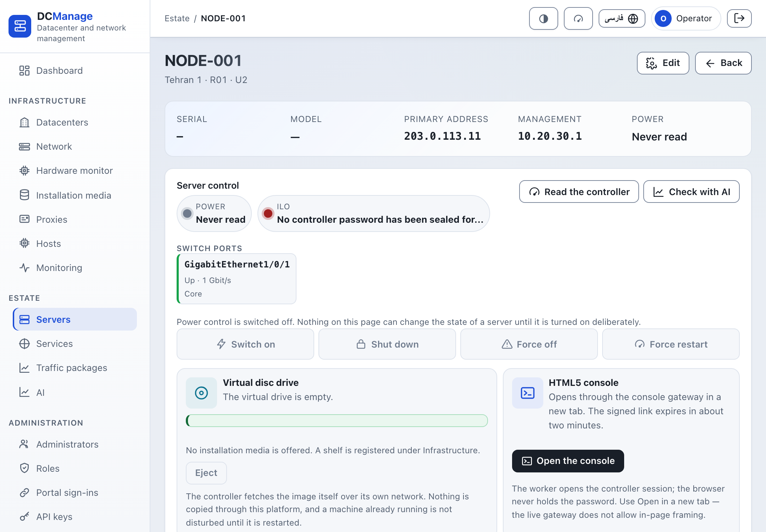This screenshot has width=766, height=532.
Task: Go to Datacenters section
Action: 74,122
